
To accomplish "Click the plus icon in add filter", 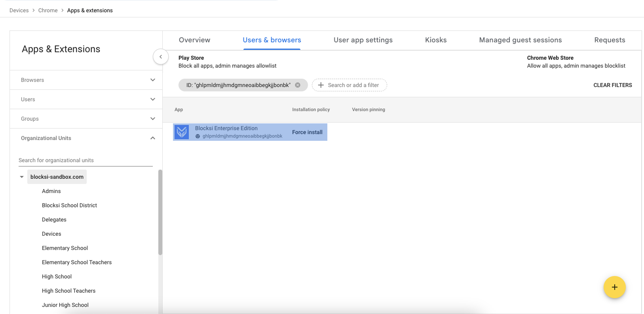I will click(x=321, y=85).
